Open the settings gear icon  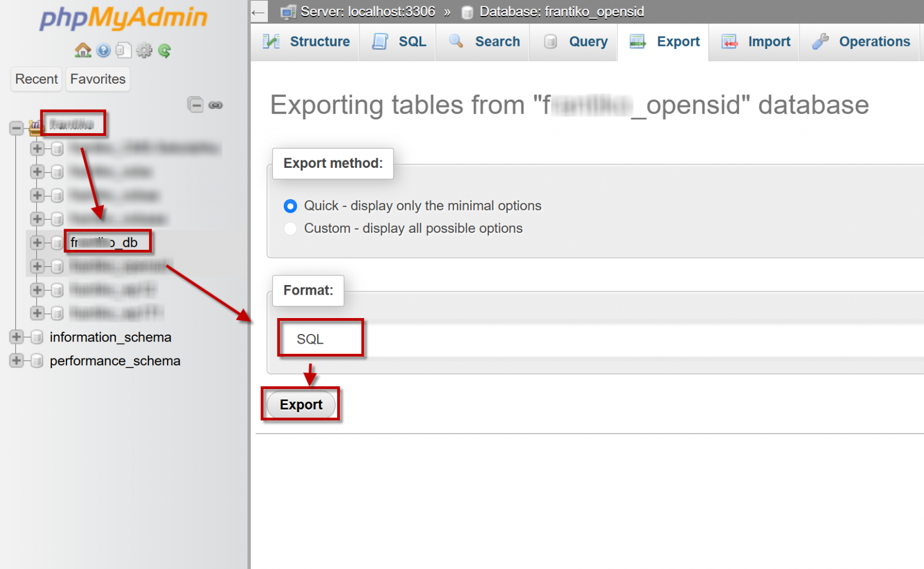pos(144,51)
